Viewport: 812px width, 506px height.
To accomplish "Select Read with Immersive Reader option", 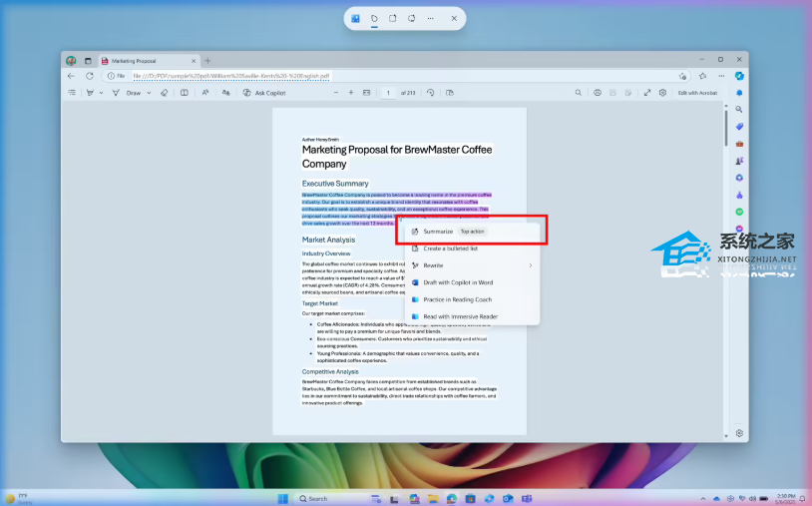I will (460, 316).
